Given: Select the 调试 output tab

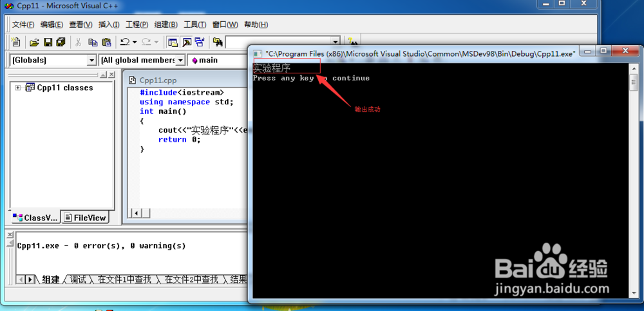Looking at the screenshot, I should click(x=78, y=280).
